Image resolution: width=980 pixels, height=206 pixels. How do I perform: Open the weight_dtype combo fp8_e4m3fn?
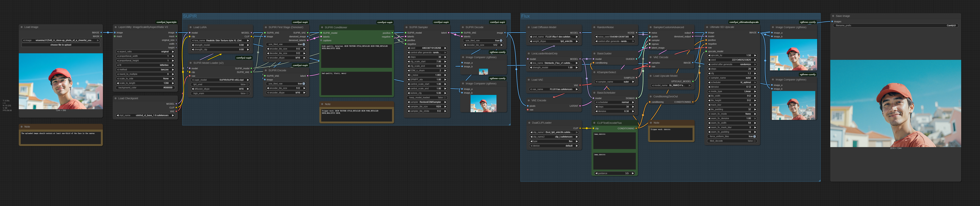point(554,41)
